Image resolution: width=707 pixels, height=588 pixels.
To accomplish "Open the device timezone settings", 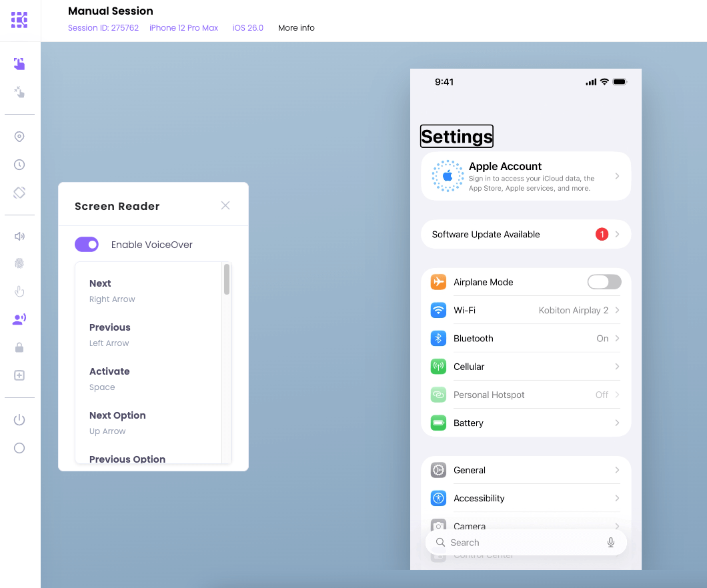I will tap(19, 164).
